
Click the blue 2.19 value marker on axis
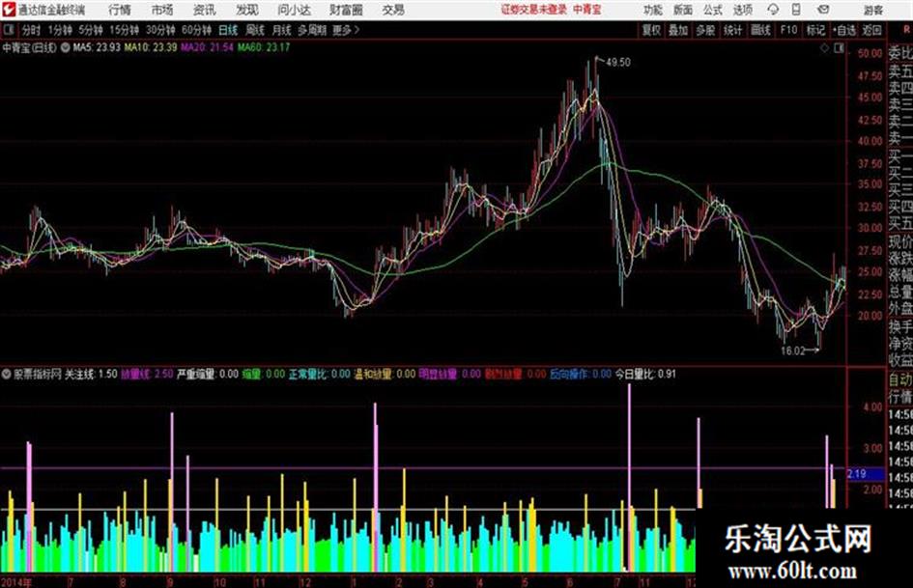[x=865, y=474]
